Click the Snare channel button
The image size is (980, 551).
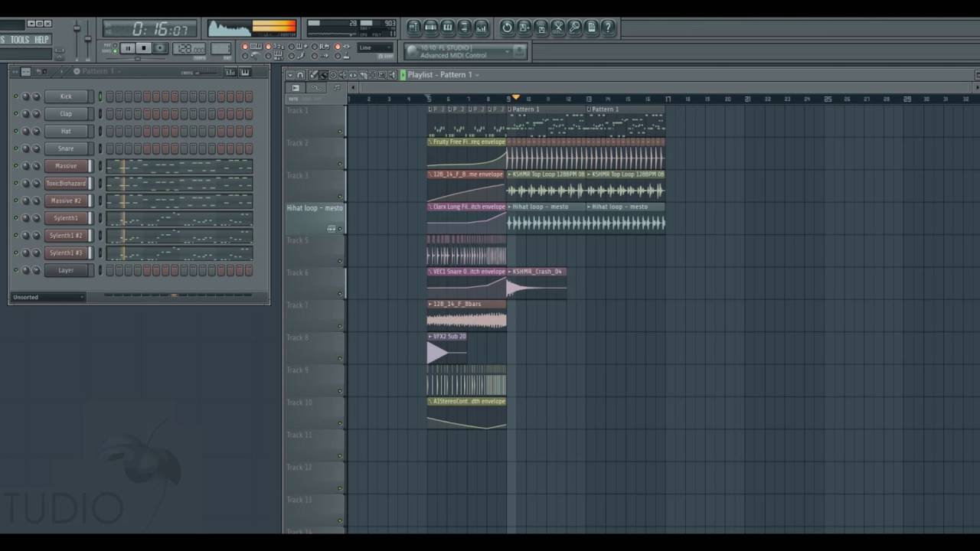(66, 148)
